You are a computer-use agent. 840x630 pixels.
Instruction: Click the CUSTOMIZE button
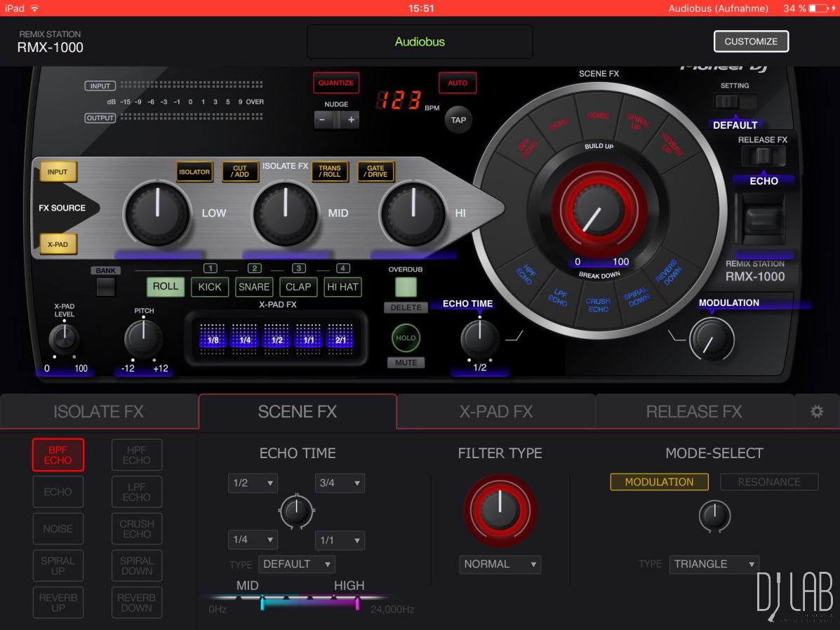(751, 41)
